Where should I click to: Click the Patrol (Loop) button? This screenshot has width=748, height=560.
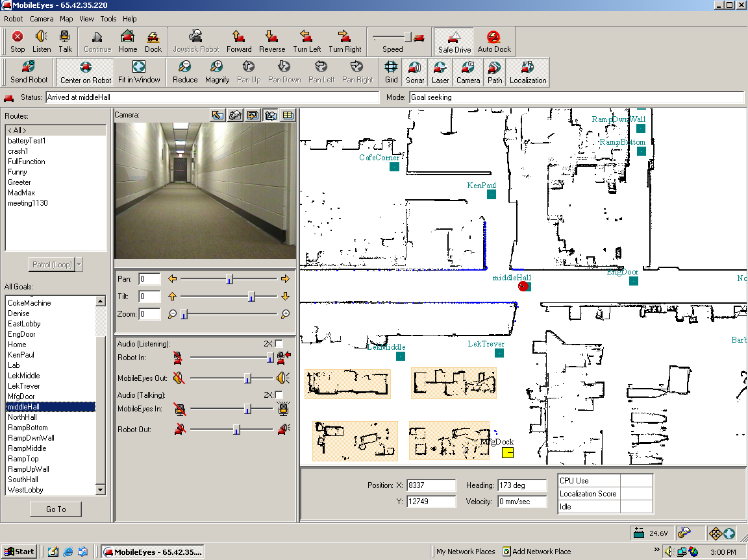(52, 264)
